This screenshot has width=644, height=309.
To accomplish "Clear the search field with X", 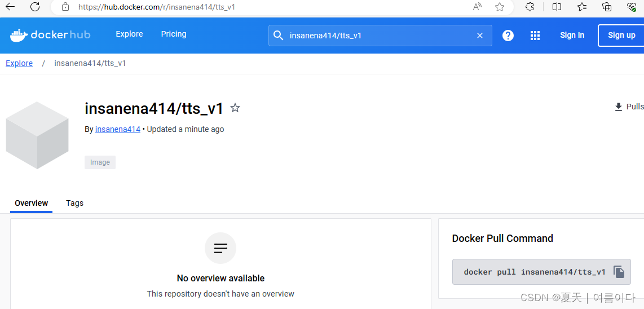I will point(480,36).
